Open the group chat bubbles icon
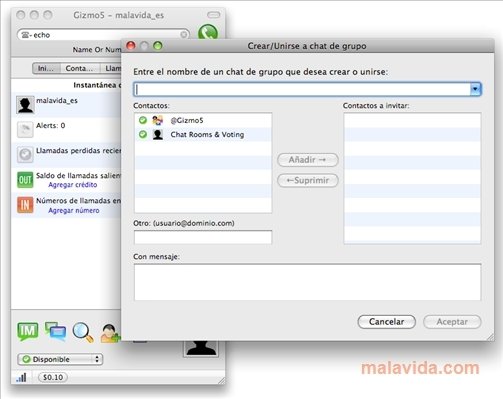 click(x=55, y=331)
